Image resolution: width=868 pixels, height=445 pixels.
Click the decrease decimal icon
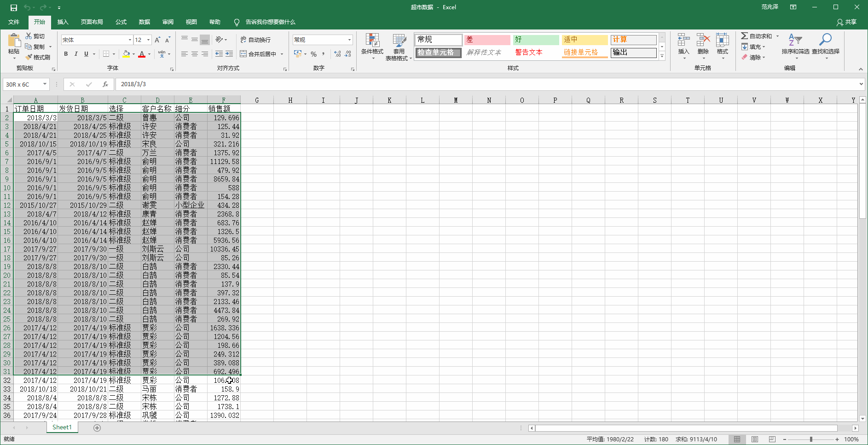348,54
